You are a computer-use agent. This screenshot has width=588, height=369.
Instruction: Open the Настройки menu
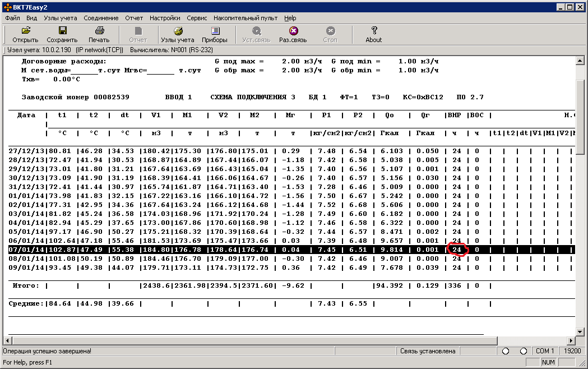point(165,18)
